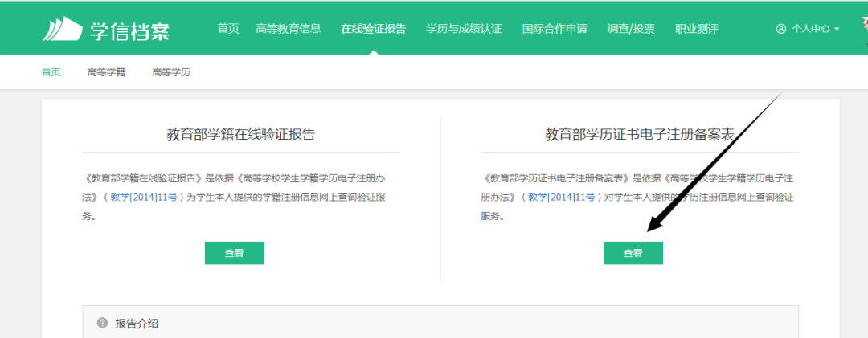Click the 学信档案 site title text
The image size is (868, 338).
130,31
